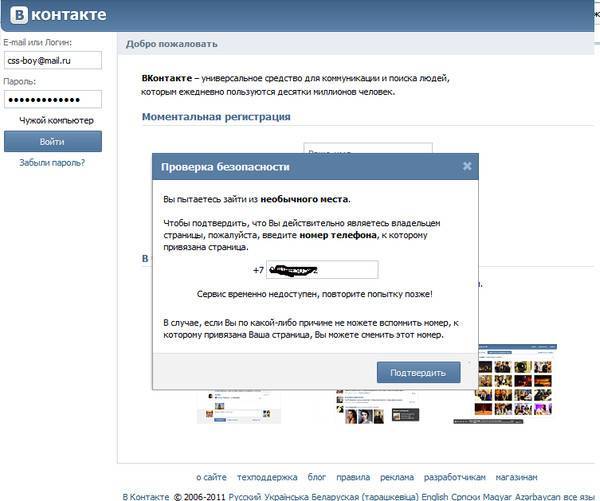The image size is (600, 501).
Task: Click the email or login input field
Action: (53, 60)
